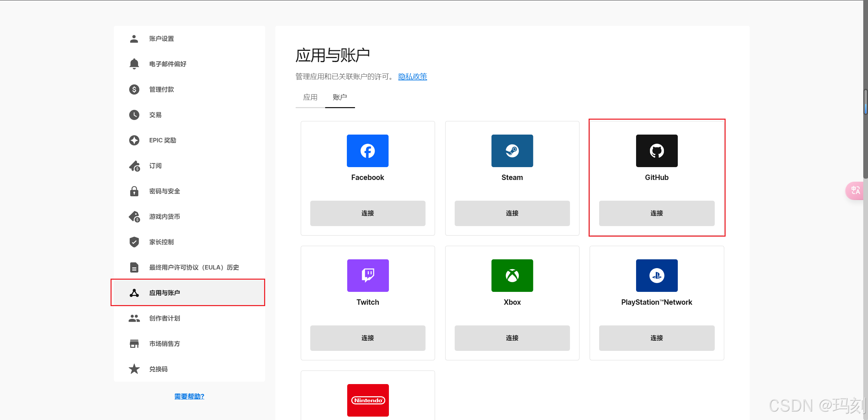Open the 隐私政策 privacy policy link
Viewport: 868px width, 420px height.
412,77
